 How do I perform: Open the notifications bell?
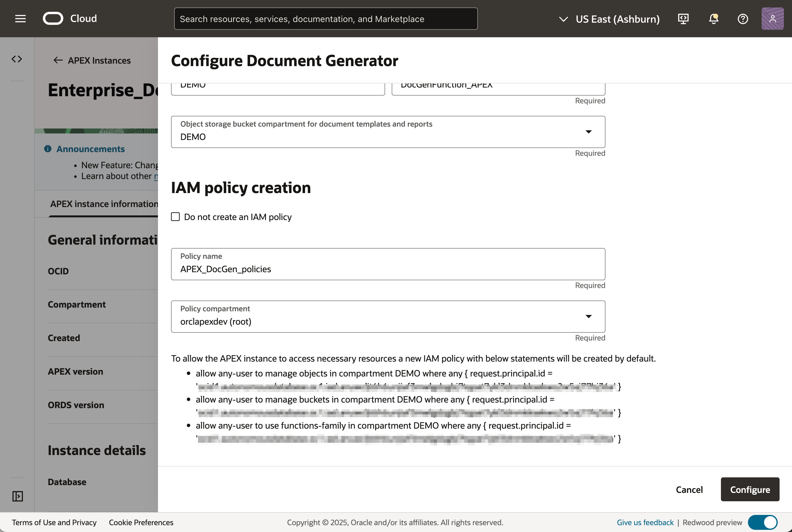pyautogui.click(x=714, y=19)
